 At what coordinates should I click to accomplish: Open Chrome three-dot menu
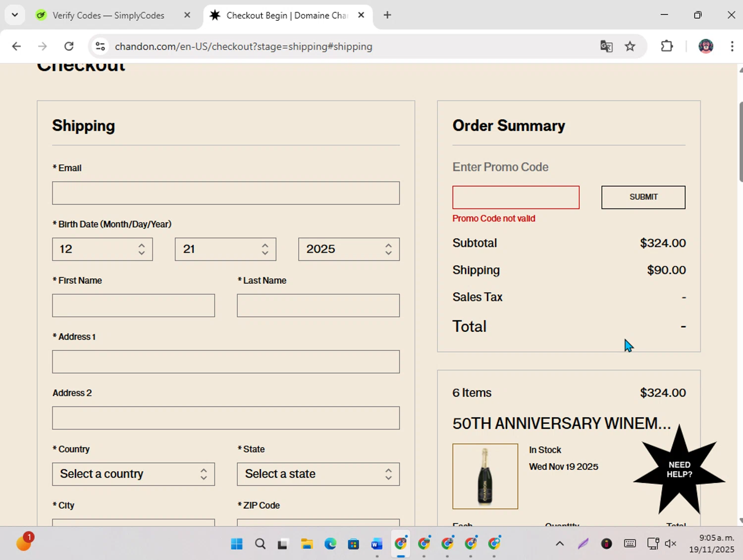click(732, 46)
